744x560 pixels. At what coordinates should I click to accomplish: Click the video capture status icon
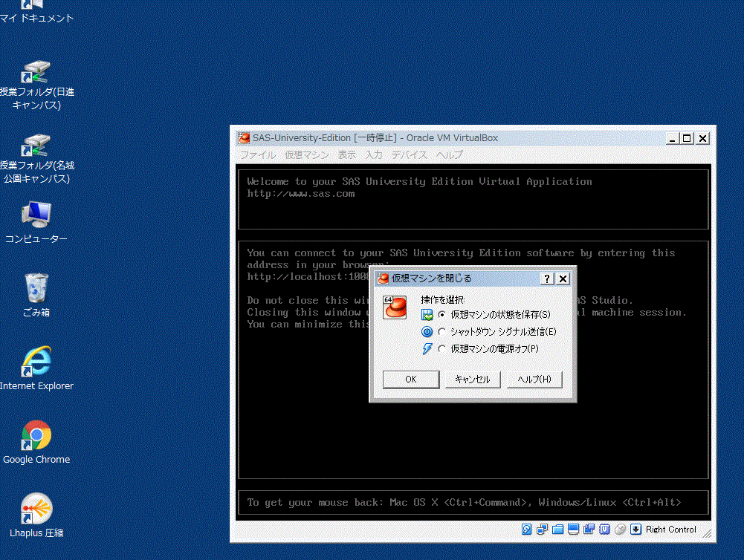[589, 530]
